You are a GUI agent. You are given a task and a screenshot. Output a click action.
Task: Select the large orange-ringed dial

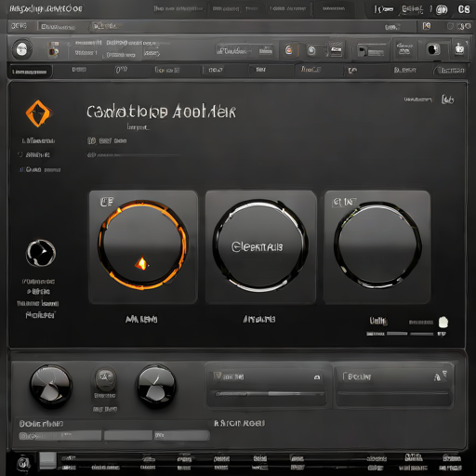pyautogui.click(x=143, y=245)
